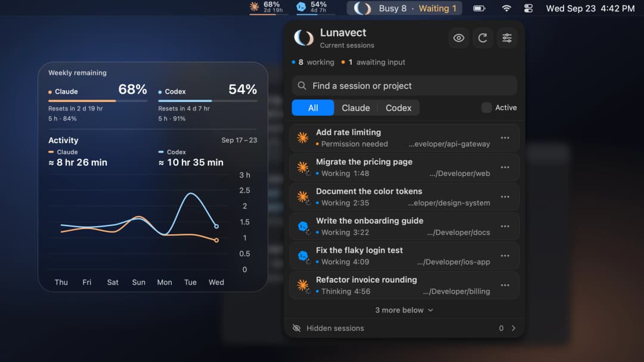Click the Hidden sessions label
The height and width of the screenshot is (362, 644).
pyautogui.click(x=335, y=328)
